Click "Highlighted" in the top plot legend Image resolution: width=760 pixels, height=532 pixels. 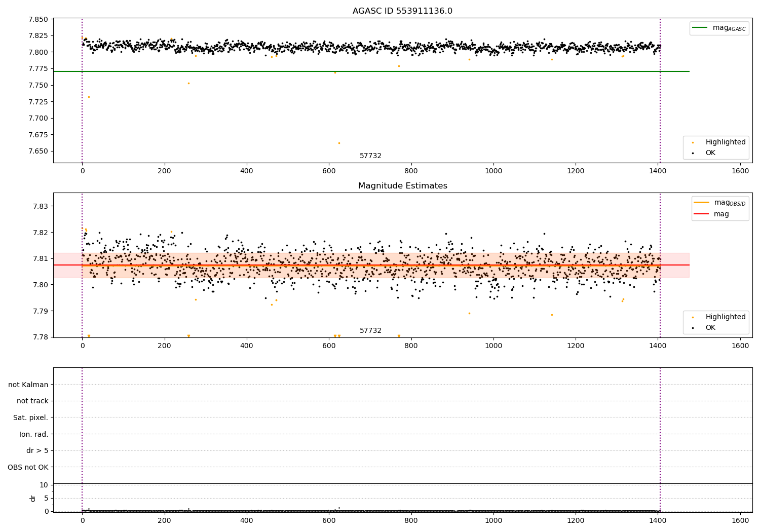(726, 142)
